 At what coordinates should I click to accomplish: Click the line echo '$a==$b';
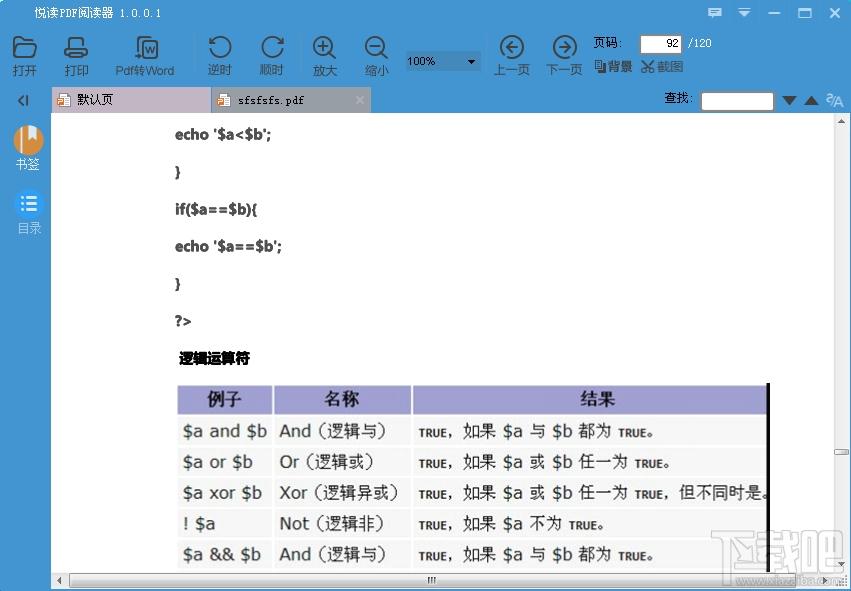coord(228,247)
